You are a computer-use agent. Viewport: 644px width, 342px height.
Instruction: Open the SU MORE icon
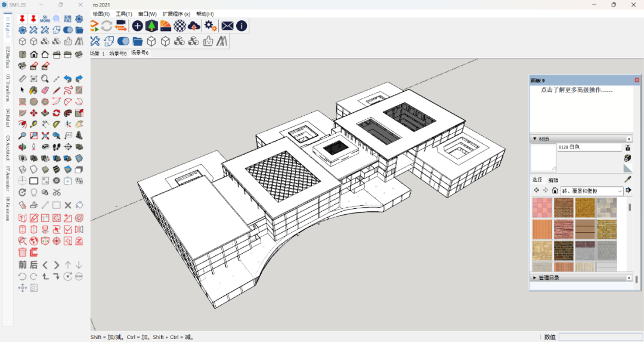(45, 19)
